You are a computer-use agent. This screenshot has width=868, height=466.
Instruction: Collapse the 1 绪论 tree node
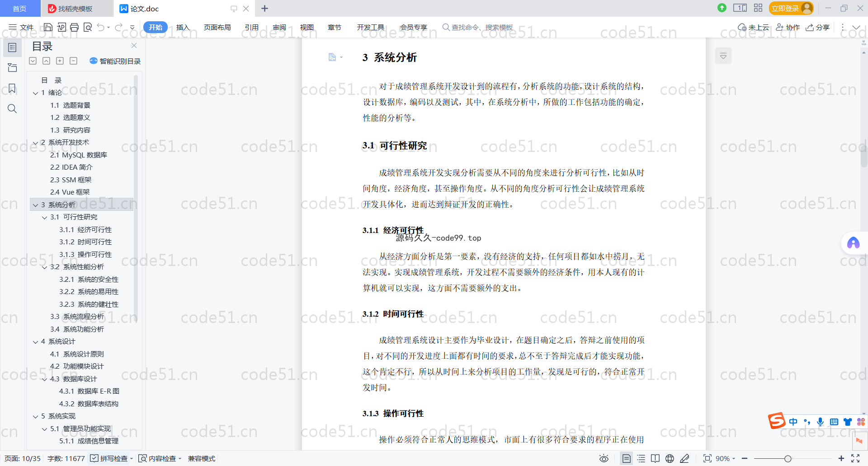(x=35, y=93)
